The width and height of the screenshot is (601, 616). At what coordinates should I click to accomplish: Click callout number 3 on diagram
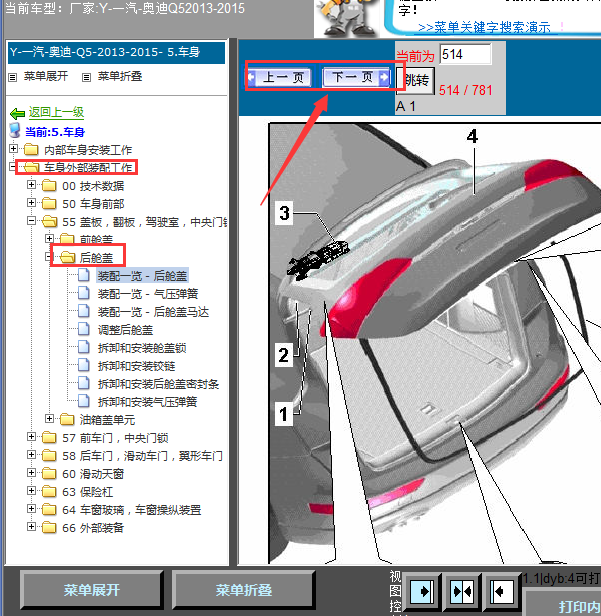coord(284,213)
